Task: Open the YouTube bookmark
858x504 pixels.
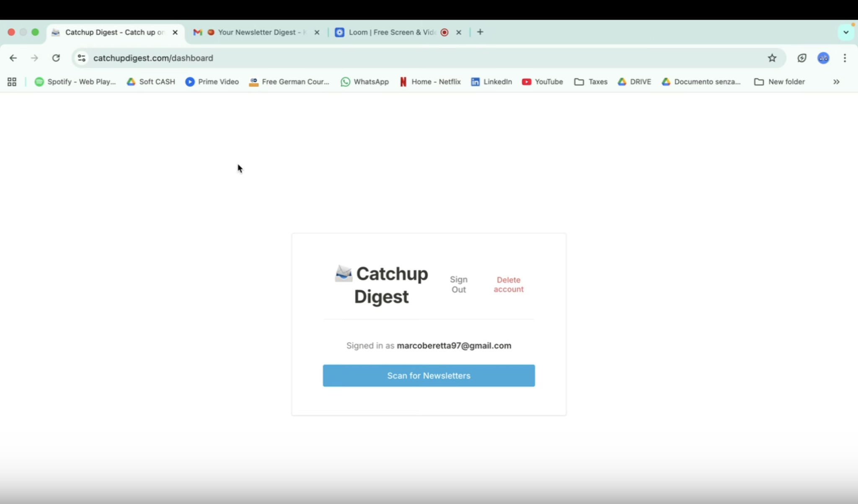Action: point(542,82)
